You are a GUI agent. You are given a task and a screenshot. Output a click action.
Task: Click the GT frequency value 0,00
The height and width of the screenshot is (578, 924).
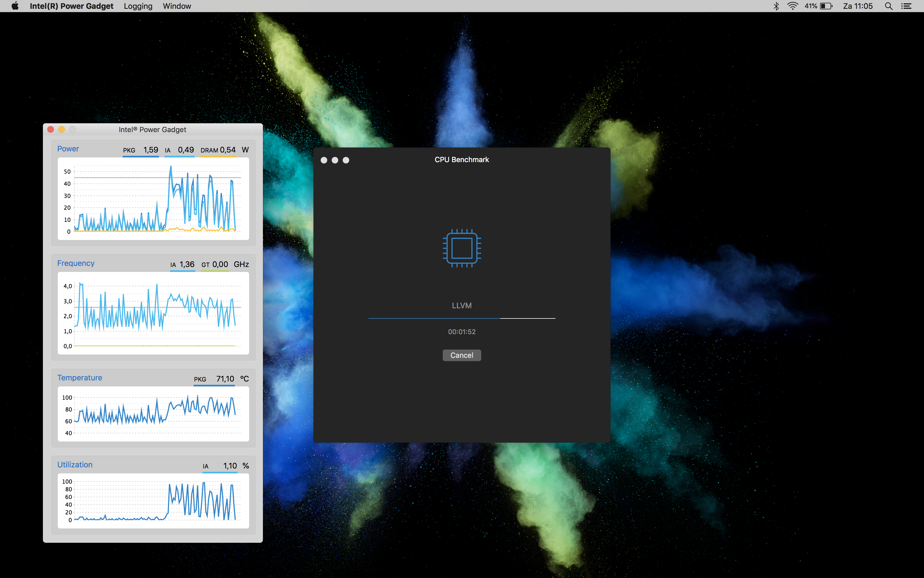220,264
